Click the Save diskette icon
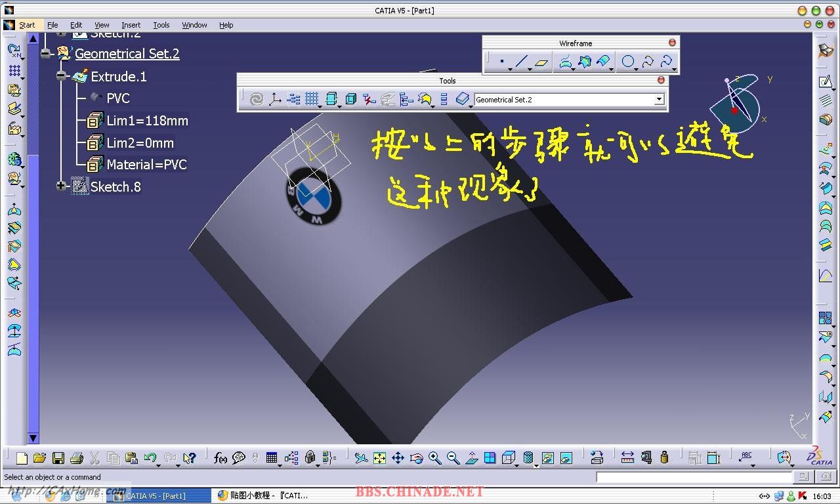Viewport: 840px width, 504px height. click(x=58, y=458)
